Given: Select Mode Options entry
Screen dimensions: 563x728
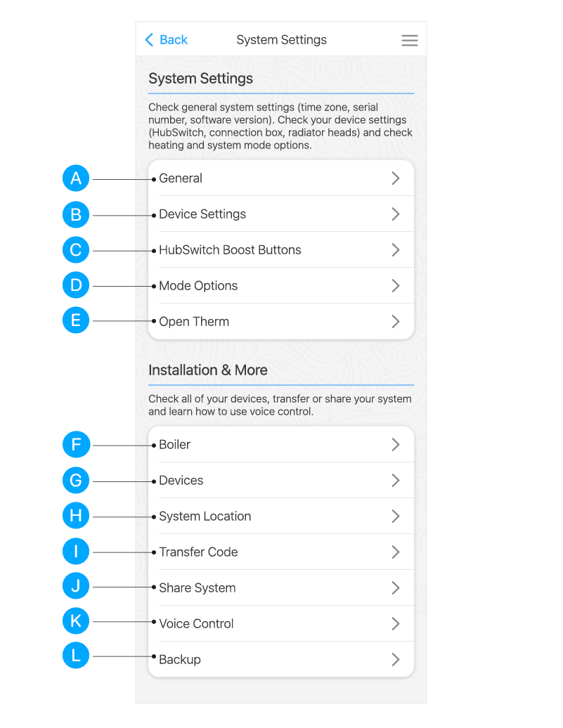Looking at the screenshot, I should click(198, 286).
